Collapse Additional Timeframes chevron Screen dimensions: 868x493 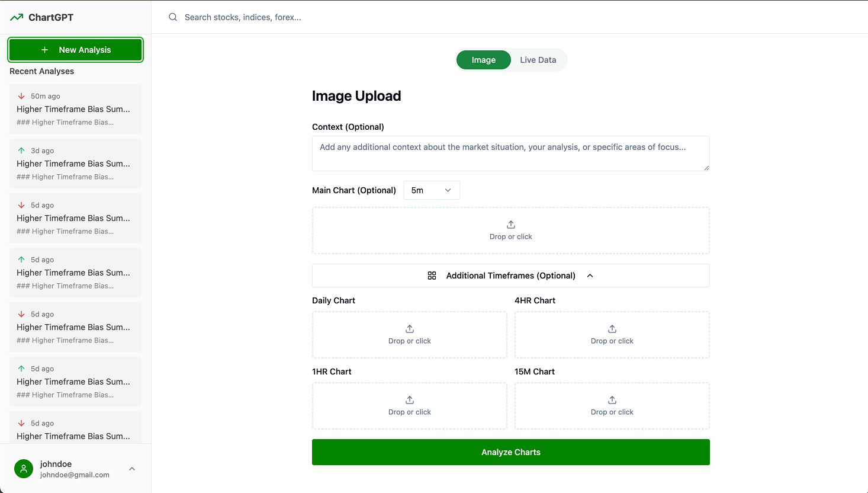click(590, 276)
